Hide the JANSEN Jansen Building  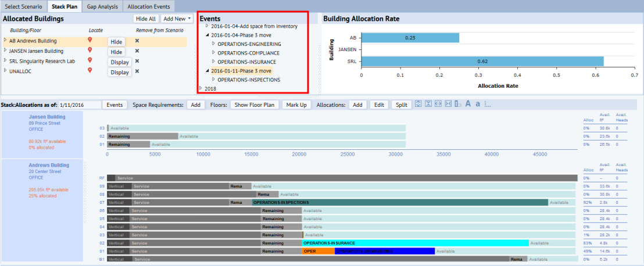click(x=116, y=52)
